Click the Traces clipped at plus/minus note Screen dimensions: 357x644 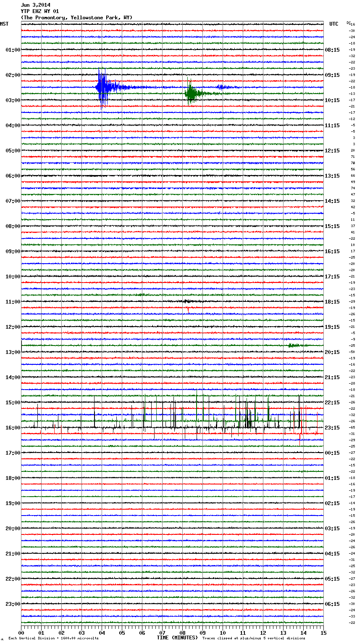point(254,638)
